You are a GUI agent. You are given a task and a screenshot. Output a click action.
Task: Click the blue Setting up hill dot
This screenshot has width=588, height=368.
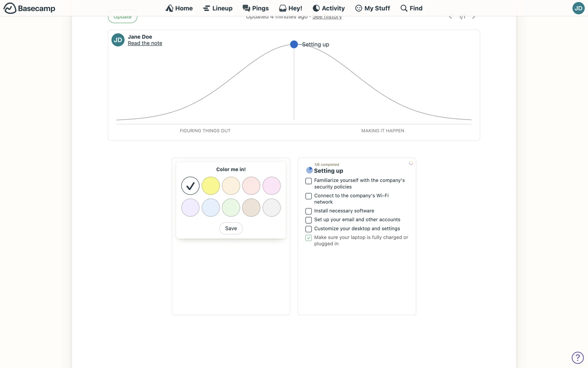pyautogui.click(x=294, y=44)
